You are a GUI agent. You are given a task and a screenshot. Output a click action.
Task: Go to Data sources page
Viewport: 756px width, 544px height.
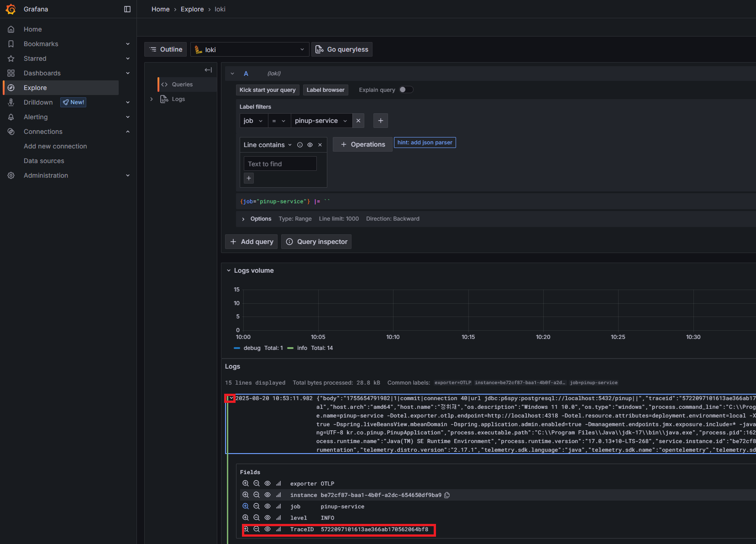(44, 161)
